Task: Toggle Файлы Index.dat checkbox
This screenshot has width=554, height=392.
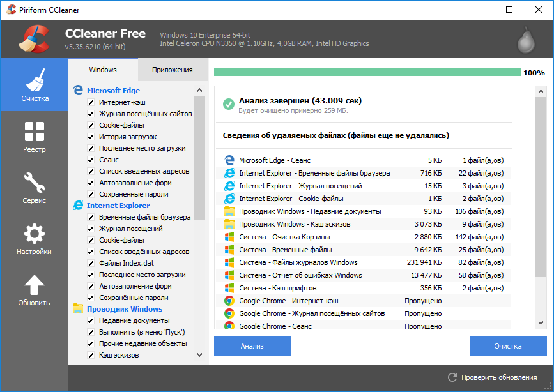Action: [91, 263]
